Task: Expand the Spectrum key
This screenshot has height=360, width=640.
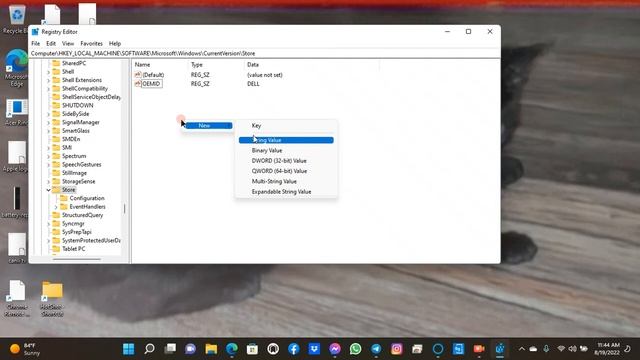Action: click(x=49, y=156)
